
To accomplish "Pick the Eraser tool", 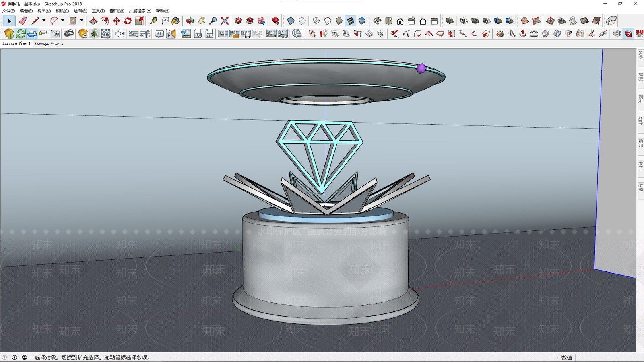I will coord(23,21).
